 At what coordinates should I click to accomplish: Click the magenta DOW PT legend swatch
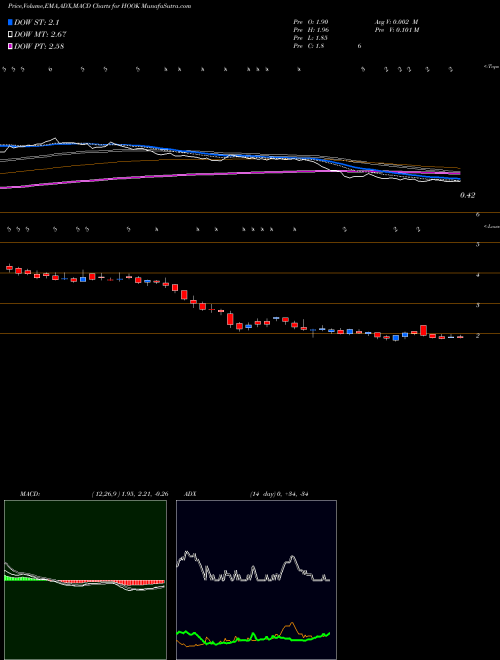point(10,46)
